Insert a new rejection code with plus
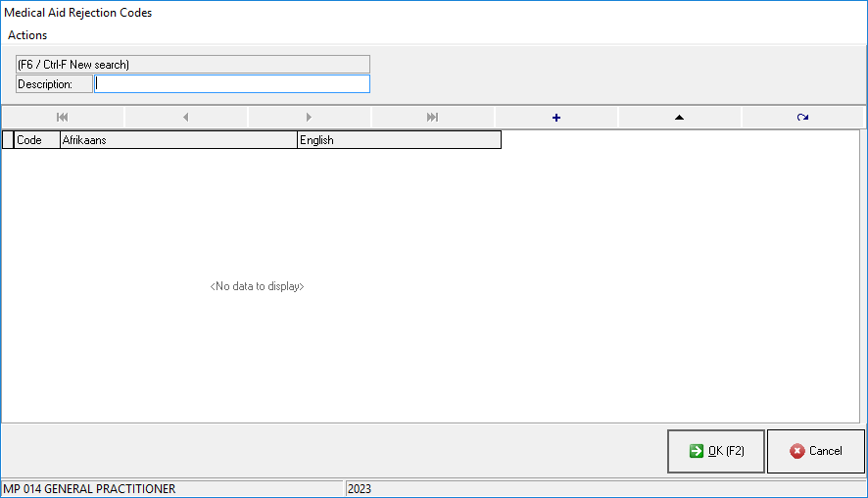Screen dimensions: 868x498 (556, 118)
